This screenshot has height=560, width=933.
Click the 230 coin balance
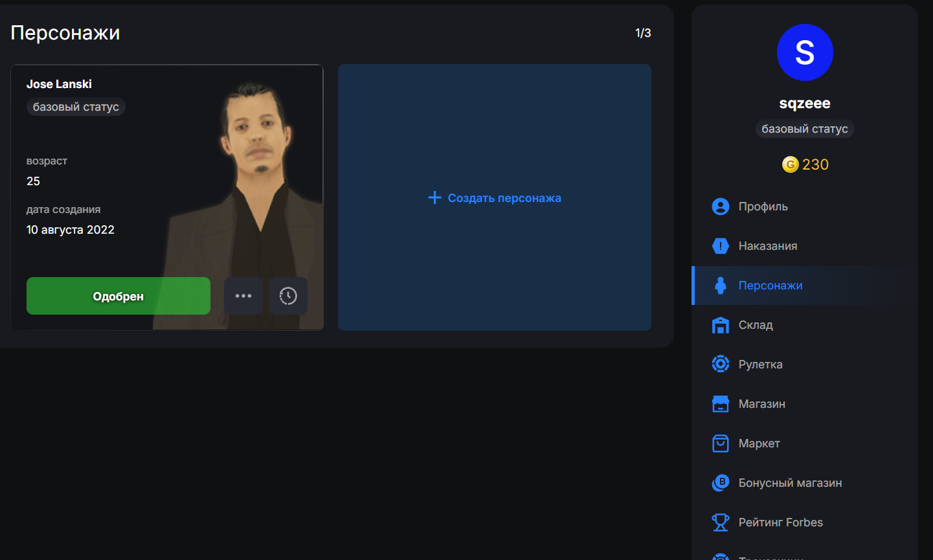pos(815,164)
